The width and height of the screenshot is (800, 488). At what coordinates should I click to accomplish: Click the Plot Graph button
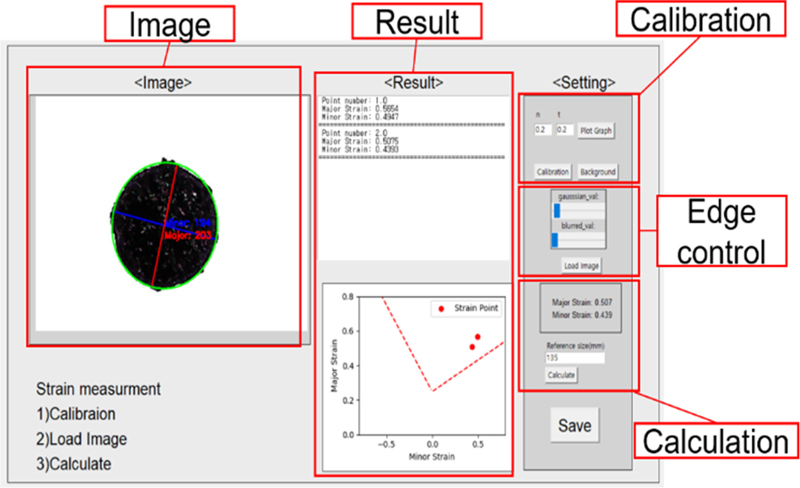coord(597,130)
